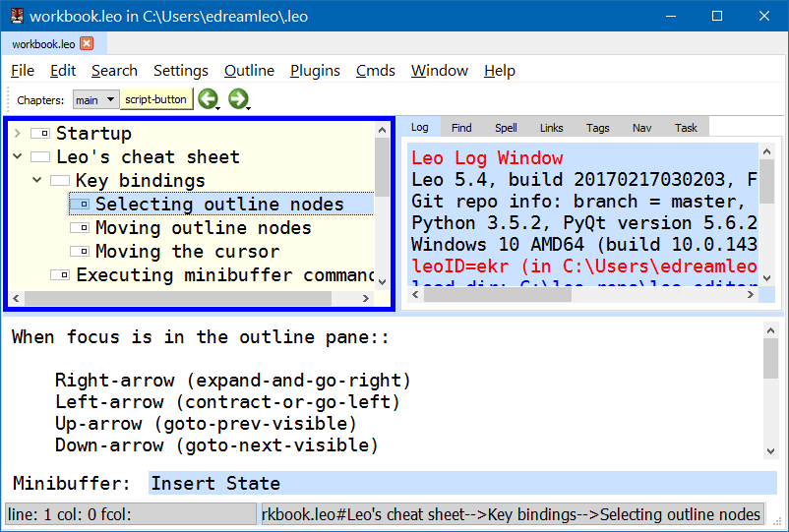Click log pane horizontal scroll left arrow
Image resolution: width=789 pixels, height=532 pixels.
[x=415, y=295]
